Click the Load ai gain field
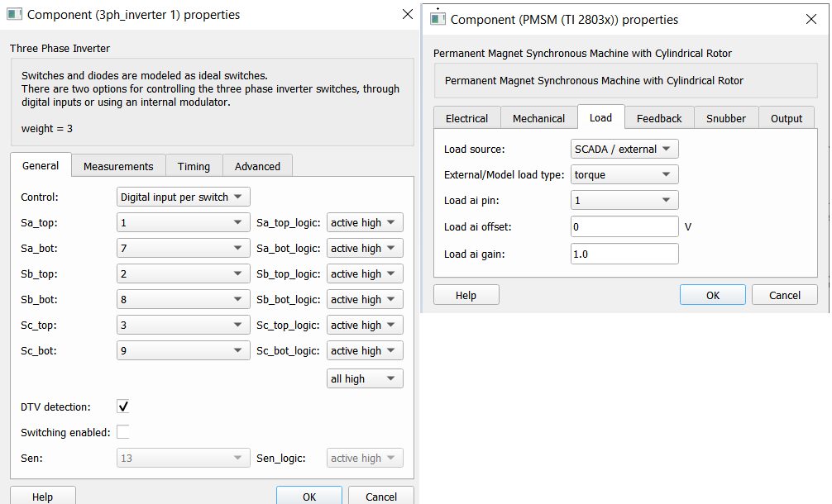This screenshot has height=504, width=832. (x=624, y=254)
